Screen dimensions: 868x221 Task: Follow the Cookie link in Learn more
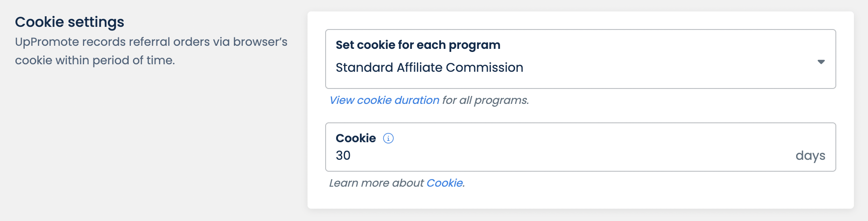(x=444, y=183)
